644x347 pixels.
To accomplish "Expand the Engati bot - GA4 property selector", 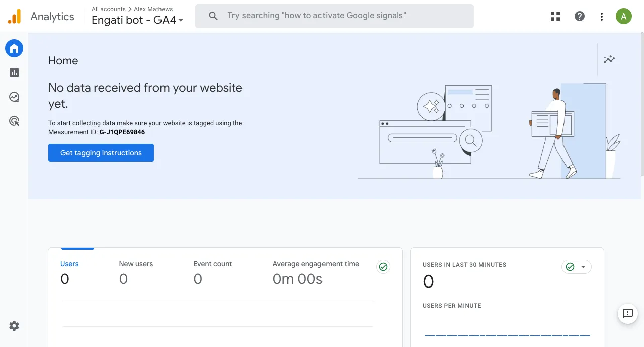I will coord(137,21).
